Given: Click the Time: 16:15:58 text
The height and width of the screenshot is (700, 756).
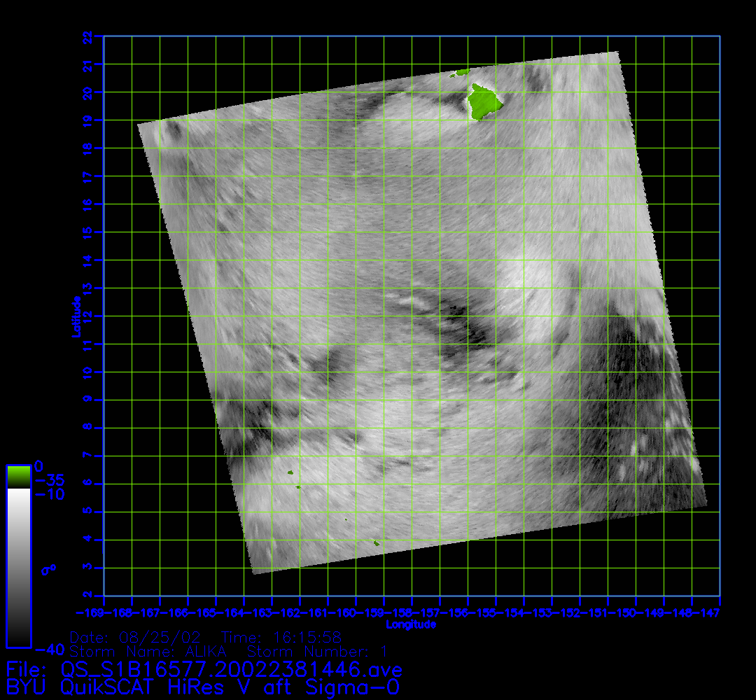Looking at the screenshot, I should [281, 638].
